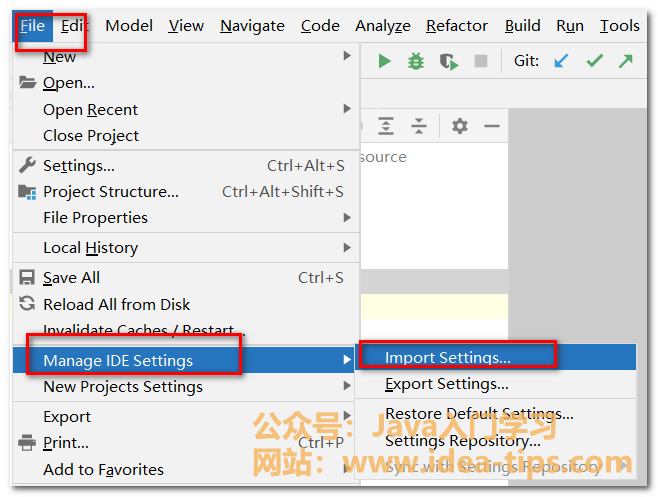The image size is (658, 497).
Task: Choose Export Settings menu entry
Action: click(447, 383)
